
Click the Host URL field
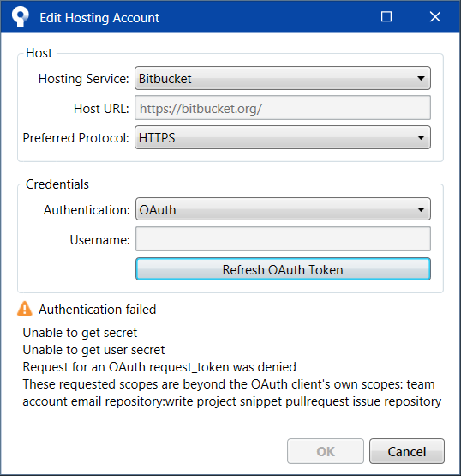point(283,108)
